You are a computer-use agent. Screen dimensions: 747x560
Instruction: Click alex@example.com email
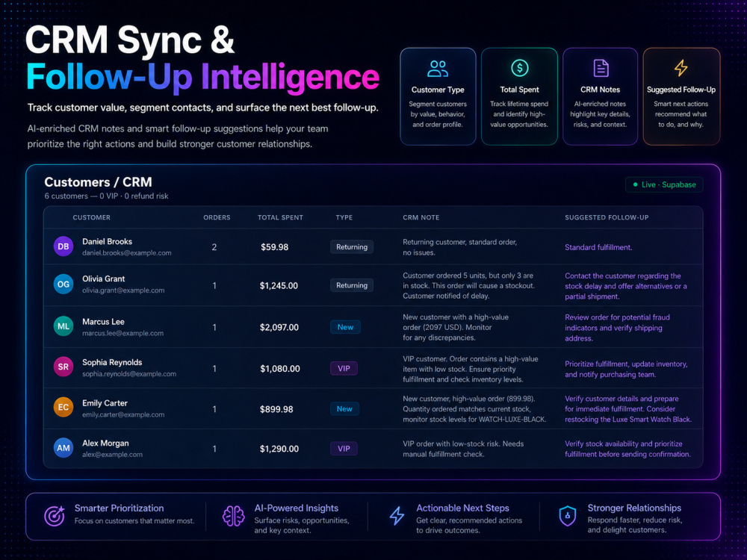click(112, 454)
